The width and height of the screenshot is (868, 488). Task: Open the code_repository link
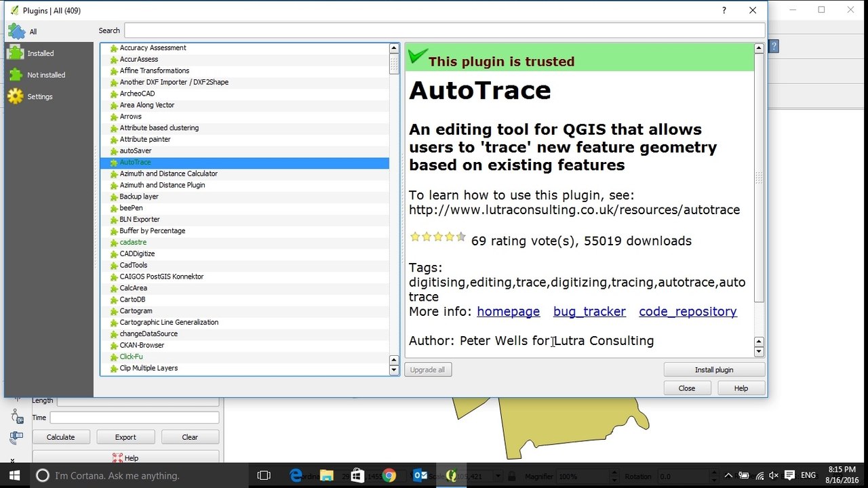pyautogui.click(x=688, y=312)
